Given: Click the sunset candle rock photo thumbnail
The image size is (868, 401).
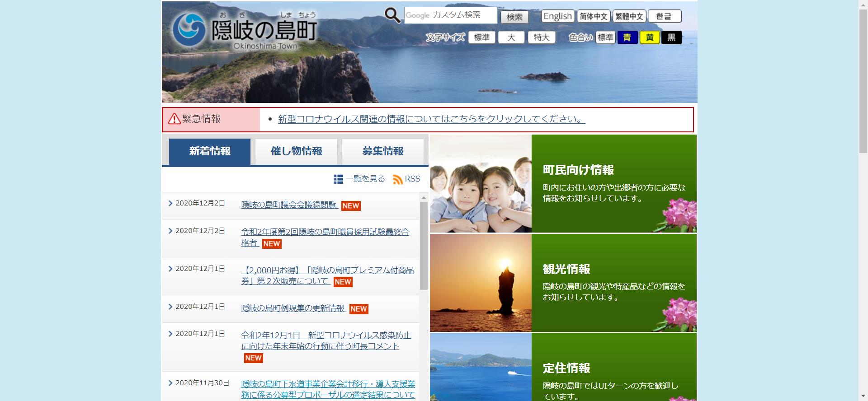Looking at the screenshot, I should [481, 283].
